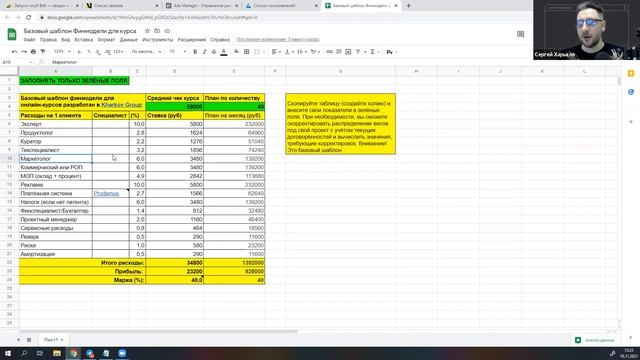Open the Формат menu
Screen dimensions: 640x360
point(106,40)
